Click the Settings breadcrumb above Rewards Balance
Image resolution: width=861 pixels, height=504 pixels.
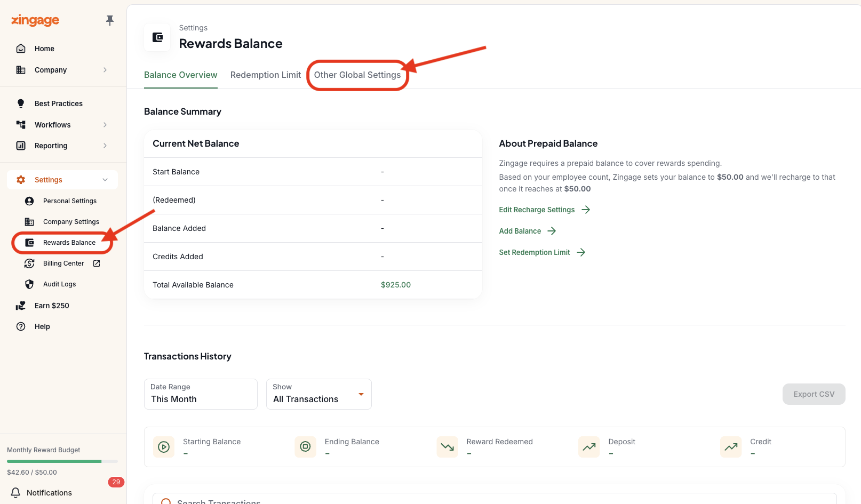click(x=193, y=28)
